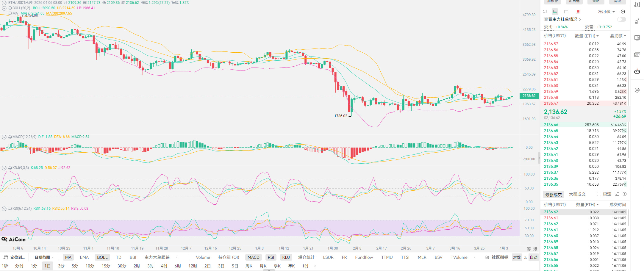This screenshot has width=644, height=271.
Task: Click the trades list sort icon
Action: [x=617, y=194]
